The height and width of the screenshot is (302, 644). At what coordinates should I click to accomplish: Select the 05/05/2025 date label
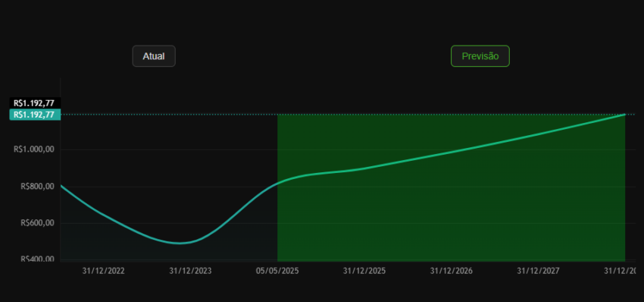[x=277, y=271]
